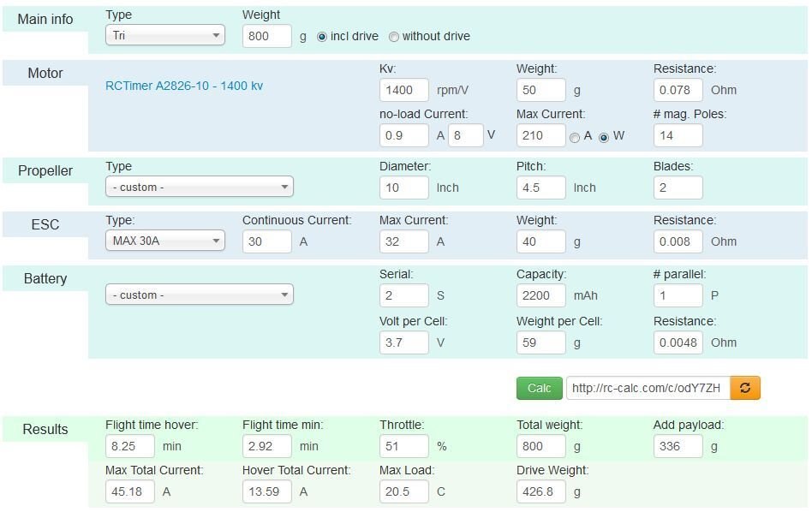Open the ESC Type MAX 30A dropdown
Viewport: 812px width, 512px height.
coord(165,241)
